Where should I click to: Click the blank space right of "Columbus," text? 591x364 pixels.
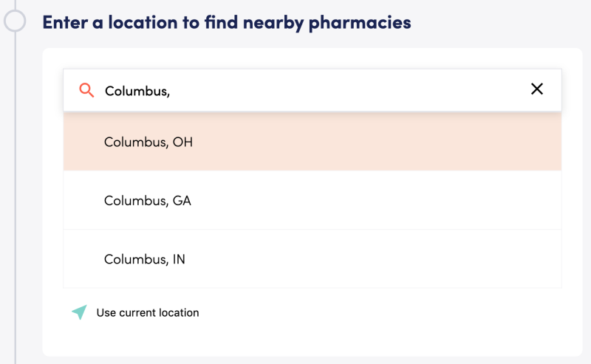pyautogui.click(x=347, y=90)
